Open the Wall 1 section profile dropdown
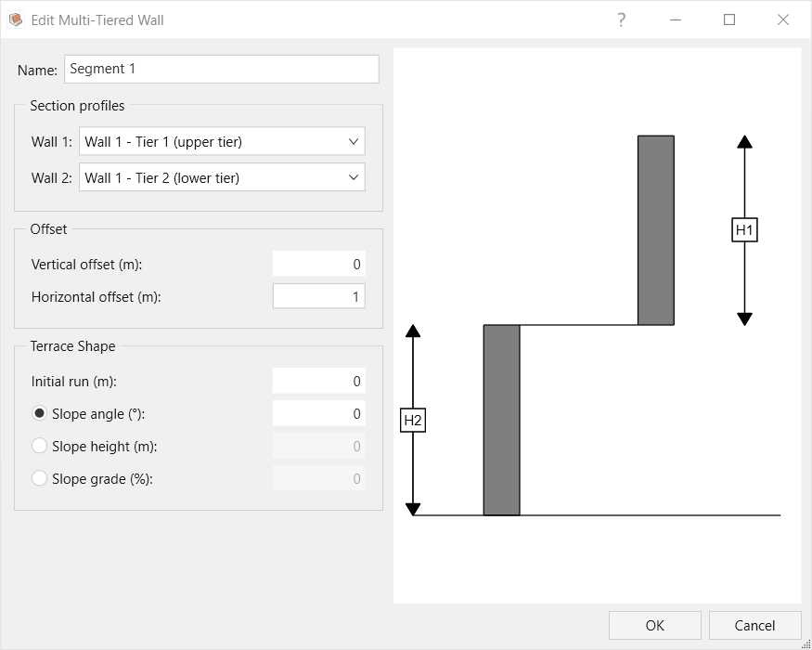812x650 pixels. point(222,141)
